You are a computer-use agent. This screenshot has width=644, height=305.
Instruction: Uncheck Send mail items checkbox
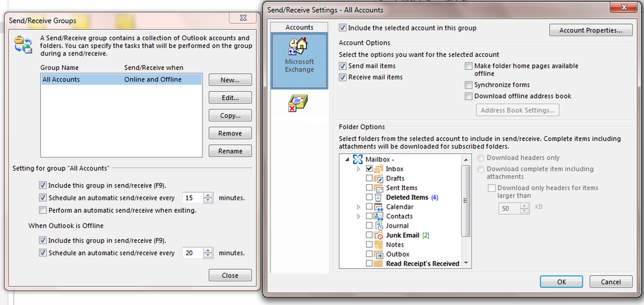coord(343,66)
